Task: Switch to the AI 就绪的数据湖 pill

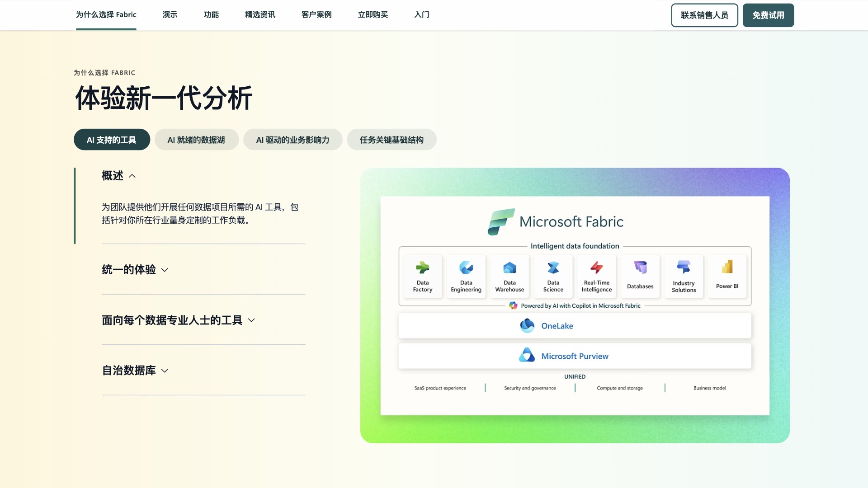Action: tap(196, 140)
